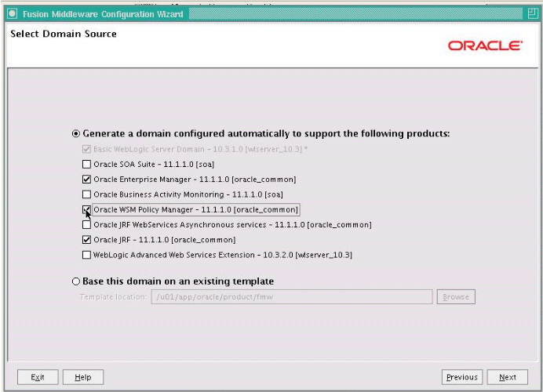The width and height of the screenshot is (543, 392).
Task: Open Help for the wizard
Action: tap(83, 377)
